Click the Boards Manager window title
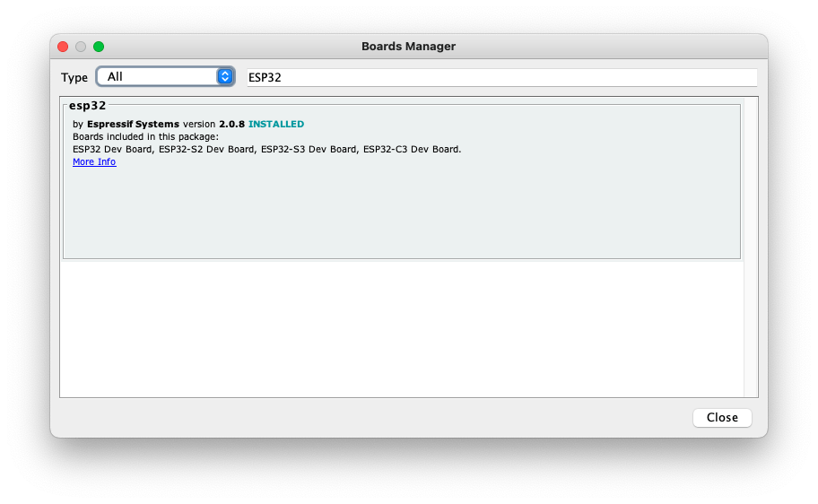 pos(408,47)
